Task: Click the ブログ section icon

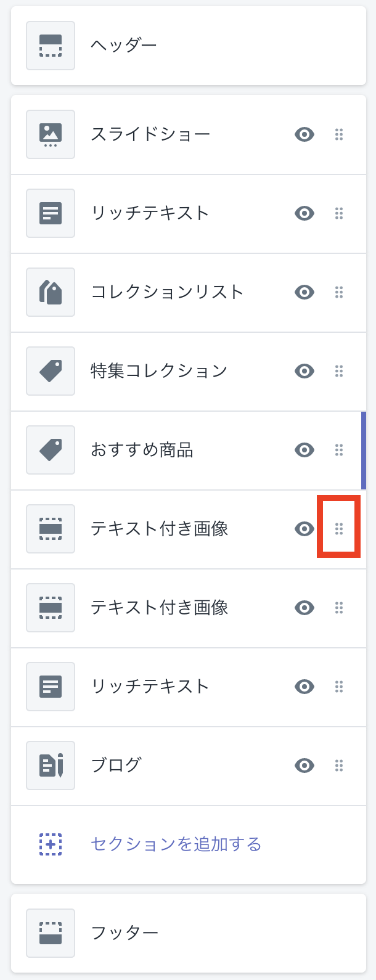Action: [x=51, y=766]
